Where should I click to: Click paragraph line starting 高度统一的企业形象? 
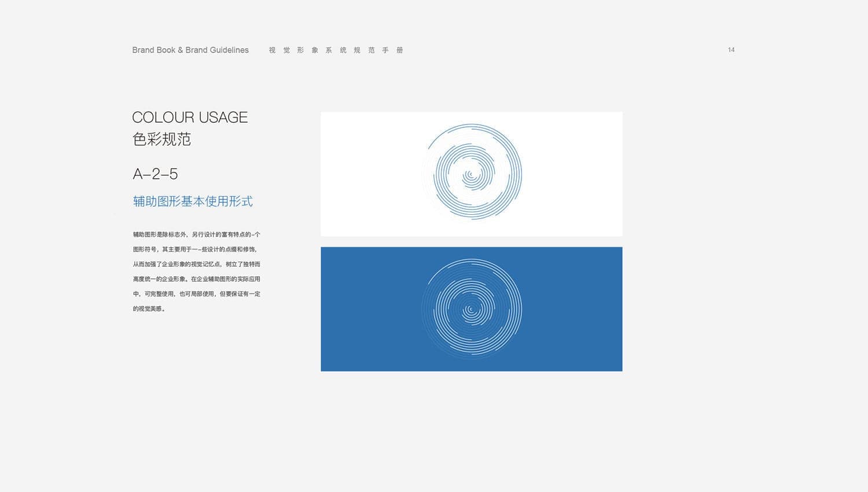coord(196,279)
